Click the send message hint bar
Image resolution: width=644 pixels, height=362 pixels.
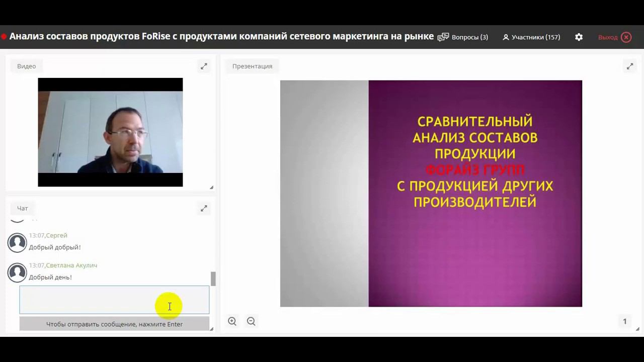click(x=114, y=324)
